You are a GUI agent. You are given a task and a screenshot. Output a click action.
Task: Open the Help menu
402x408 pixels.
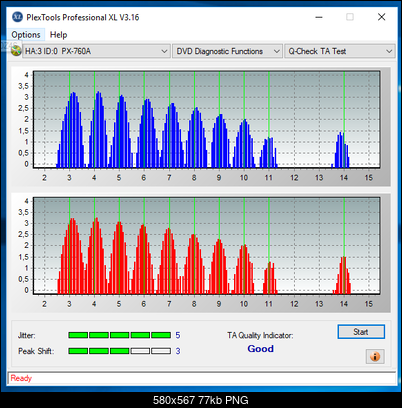pos(58,35)
